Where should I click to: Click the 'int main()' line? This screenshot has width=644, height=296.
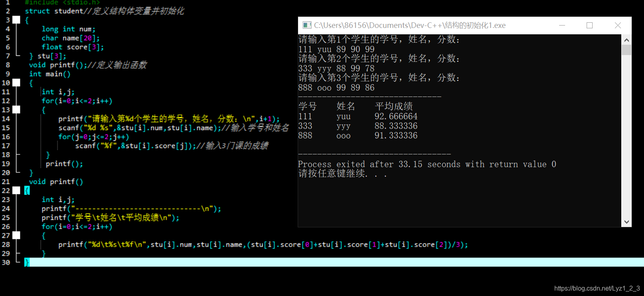(50, 74)
